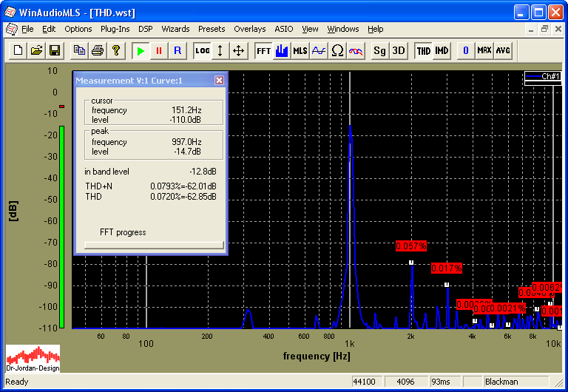The image size is (568, 392).
Task: Expand the Presets menu
Action: click(x=212, y=29)
